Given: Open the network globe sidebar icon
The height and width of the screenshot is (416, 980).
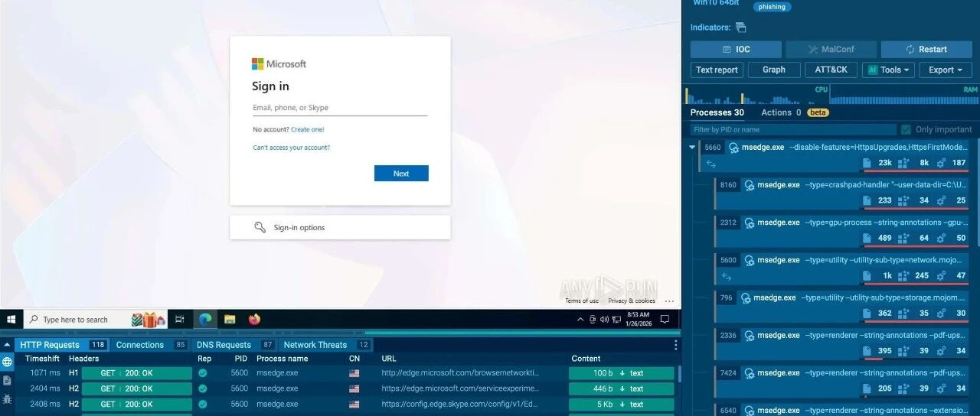Looking at the screenshot, I should 7,362.
